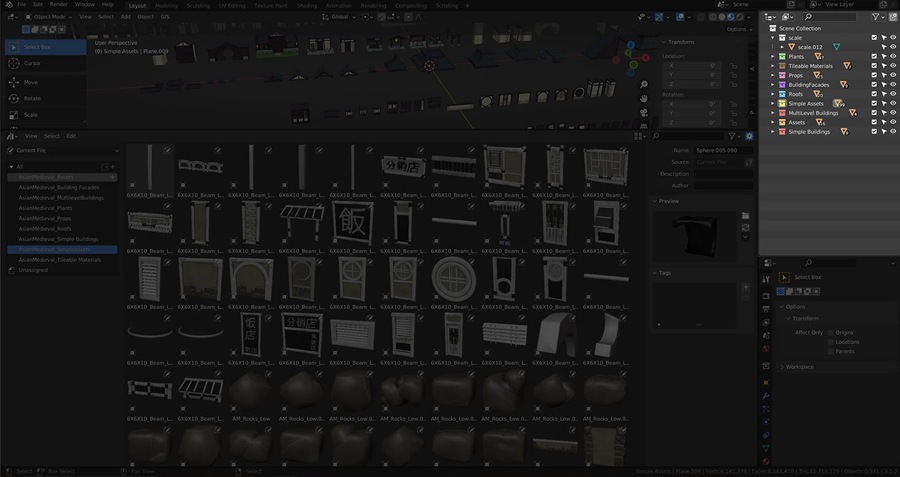Expand the Props collection
900x477 pixels.
point(773,75)
